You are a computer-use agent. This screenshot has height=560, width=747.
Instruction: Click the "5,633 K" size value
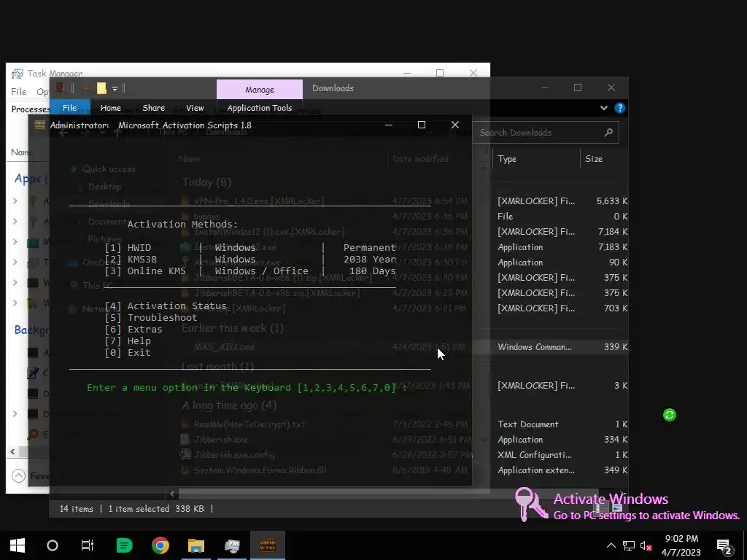(x=612, y=201)
